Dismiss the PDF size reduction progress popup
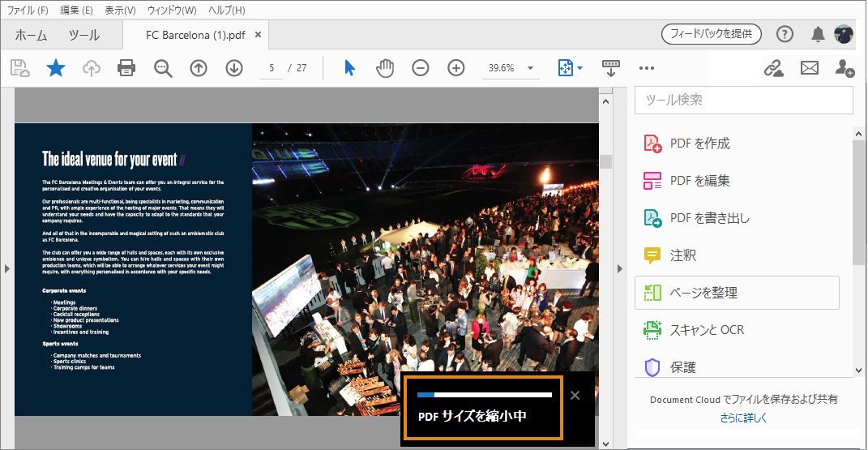The image size is (868, 450). point(575,395)
